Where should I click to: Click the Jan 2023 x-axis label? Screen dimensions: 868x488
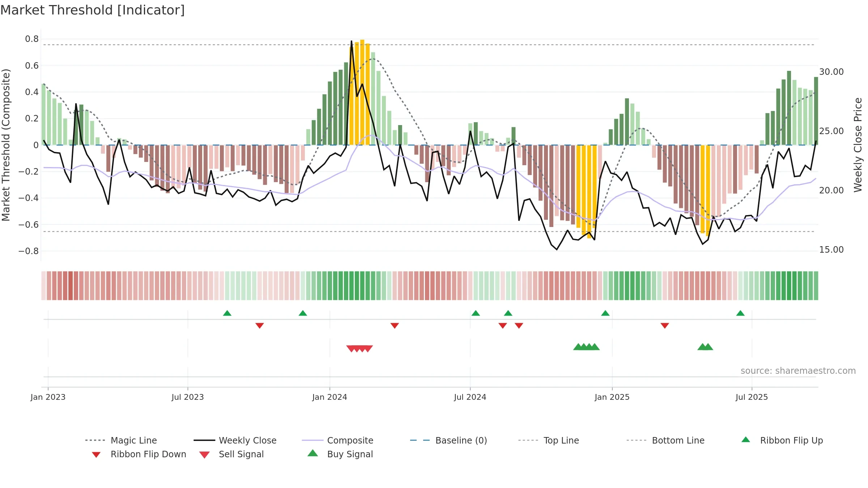point(48,397)
